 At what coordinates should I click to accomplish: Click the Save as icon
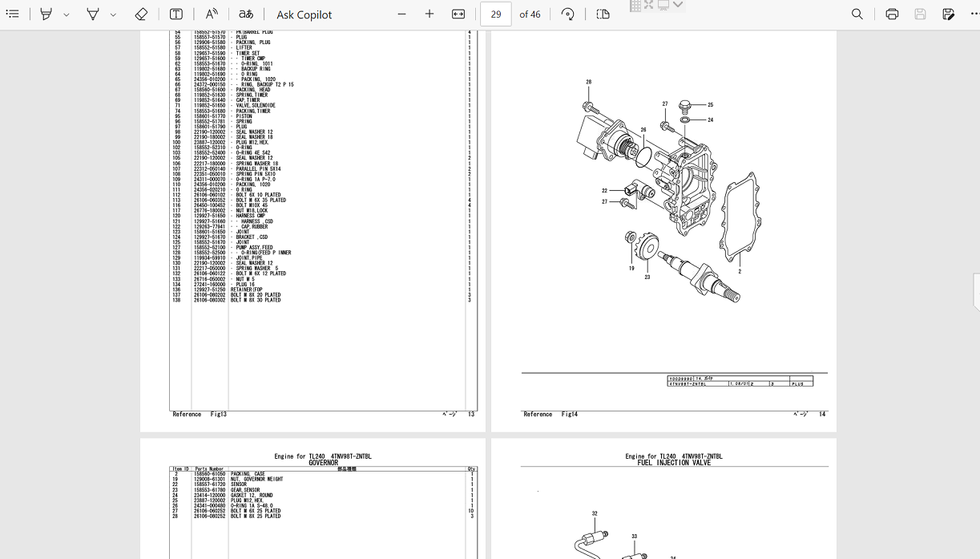tap(949, 14)
